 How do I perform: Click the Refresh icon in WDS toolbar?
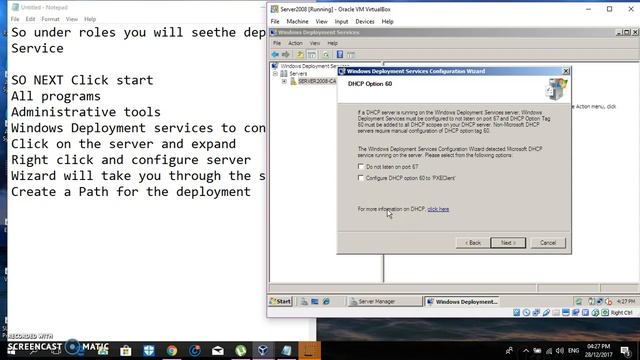point(326,54)
